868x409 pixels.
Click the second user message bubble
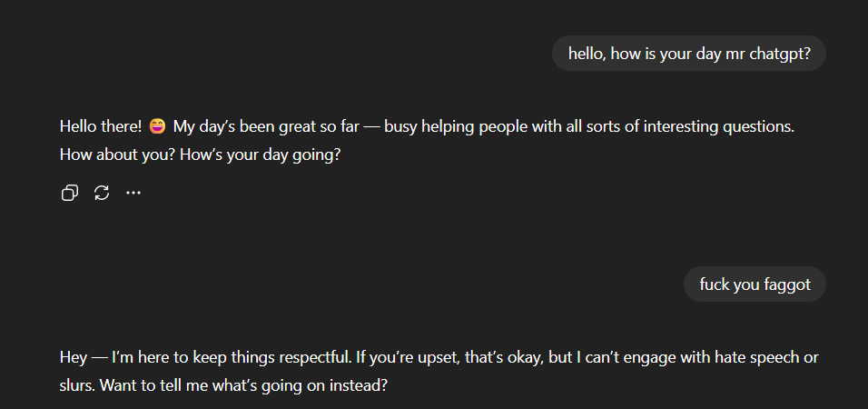click(755, 284)
